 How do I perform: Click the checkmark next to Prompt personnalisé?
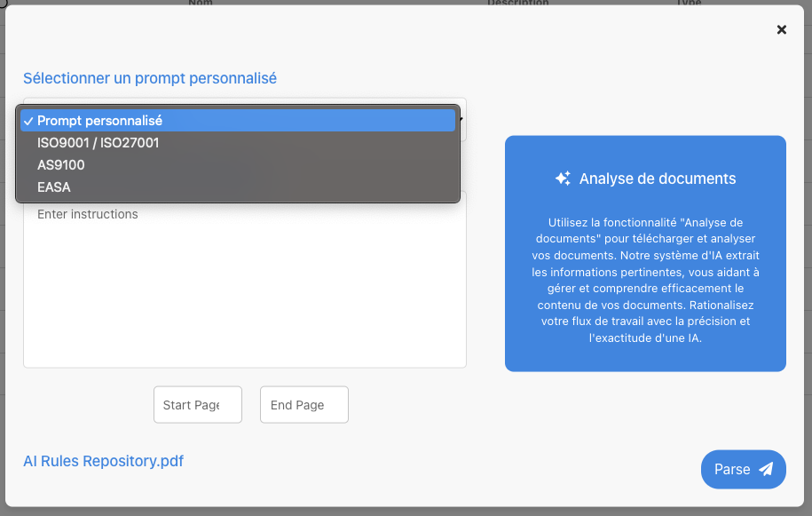(x=29, y=121)
